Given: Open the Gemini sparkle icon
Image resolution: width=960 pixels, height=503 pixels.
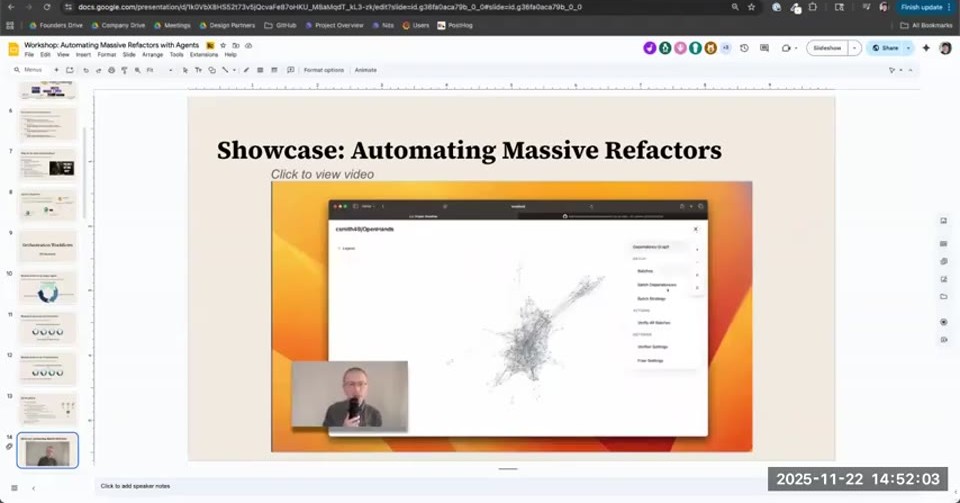Looking at the screenshot, I should tap(926, 48).
